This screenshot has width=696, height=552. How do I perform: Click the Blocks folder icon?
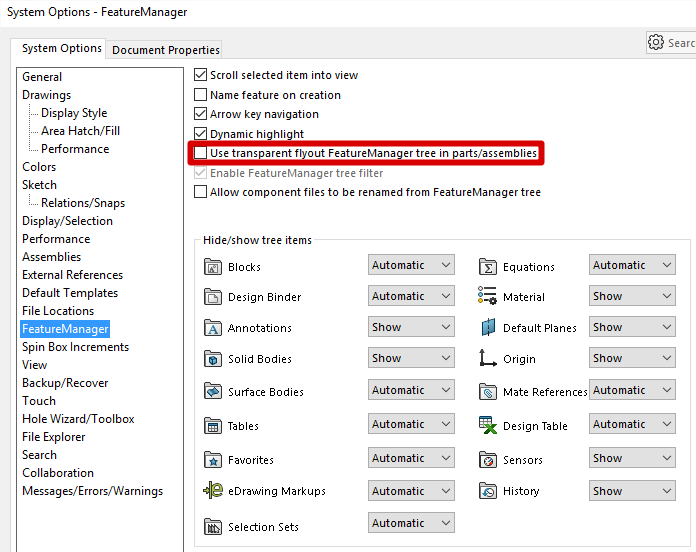point(212,267)
